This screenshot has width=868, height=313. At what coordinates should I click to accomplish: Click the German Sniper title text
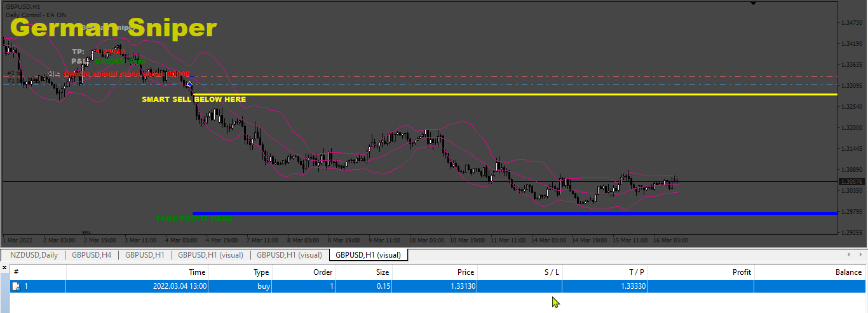(114, 28)
